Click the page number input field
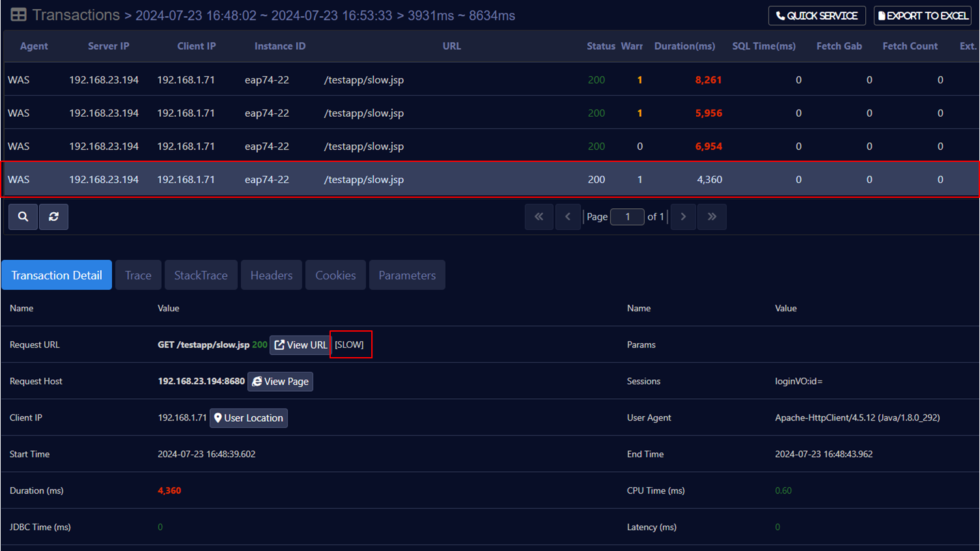This screenshot has height=551, width=980. (627, 217)
